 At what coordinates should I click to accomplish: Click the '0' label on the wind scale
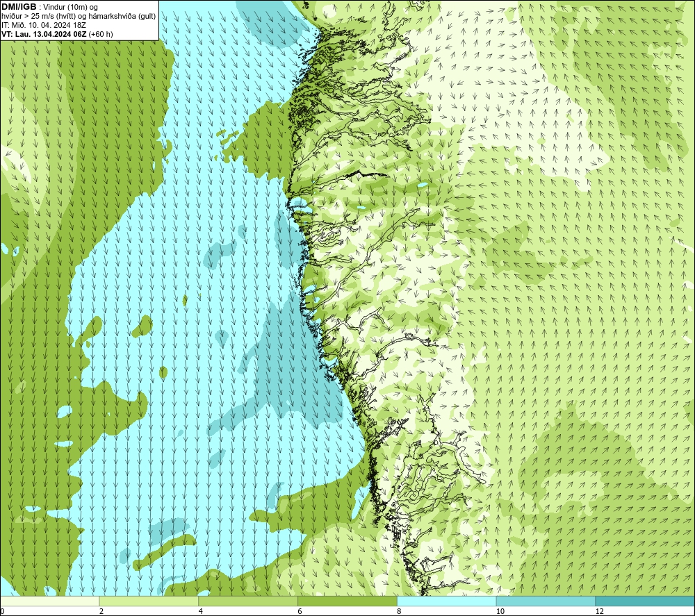coord(2,611)
